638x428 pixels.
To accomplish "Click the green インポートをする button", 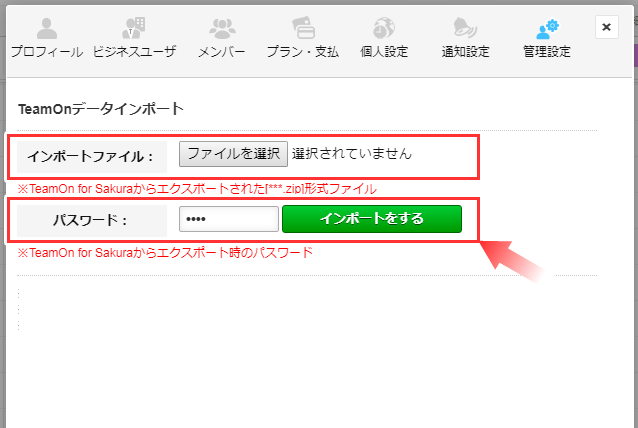I will point(372,219).
